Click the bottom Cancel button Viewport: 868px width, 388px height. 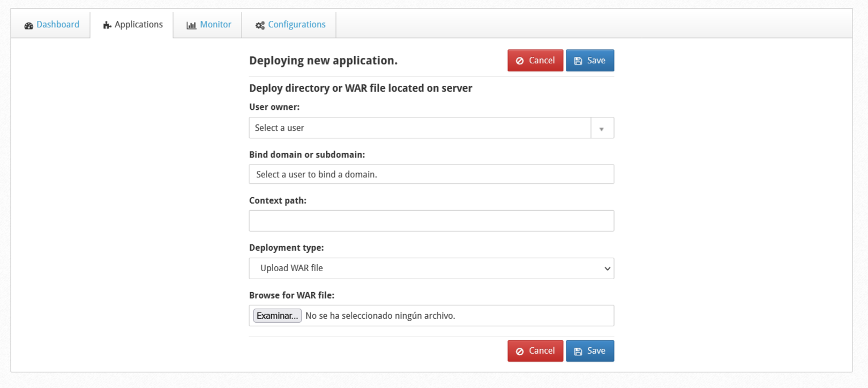535,351
